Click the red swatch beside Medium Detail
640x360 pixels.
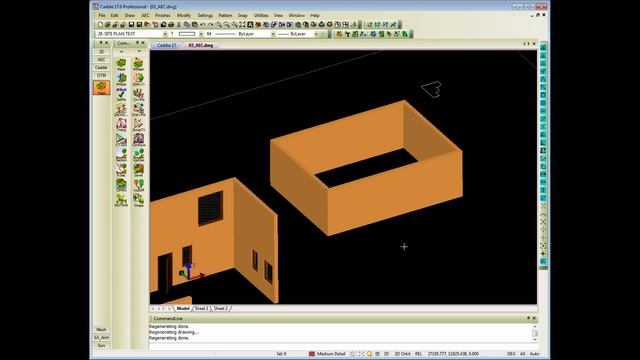[312, 354]
